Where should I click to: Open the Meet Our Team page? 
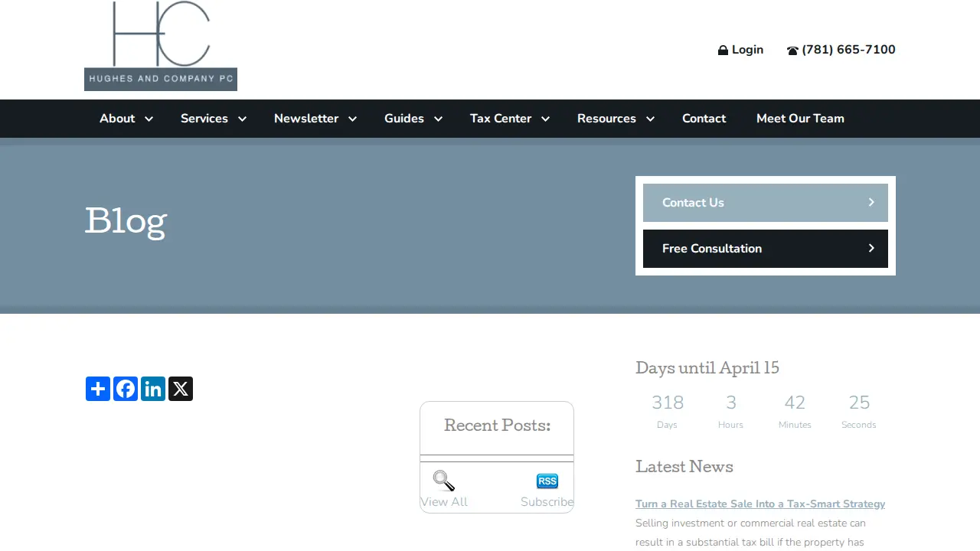pyautogui.click(x=800, y=119)
